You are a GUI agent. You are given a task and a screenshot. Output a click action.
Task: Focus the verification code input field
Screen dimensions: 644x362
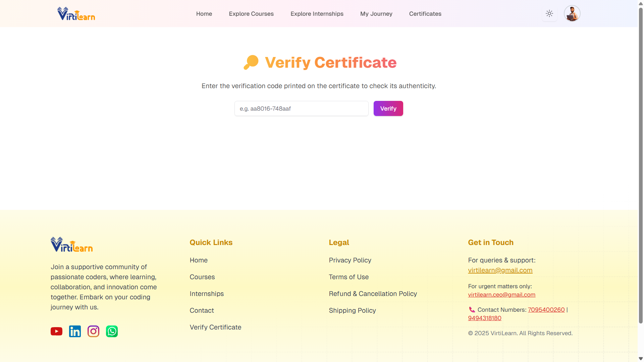tap(301, 109)
